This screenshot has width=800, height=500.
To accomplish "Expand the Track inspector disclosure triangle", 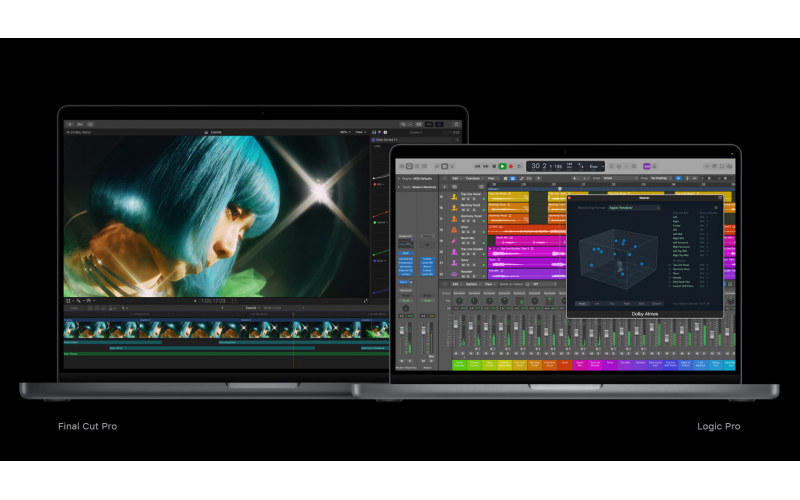I will click(x=399, y=187).
